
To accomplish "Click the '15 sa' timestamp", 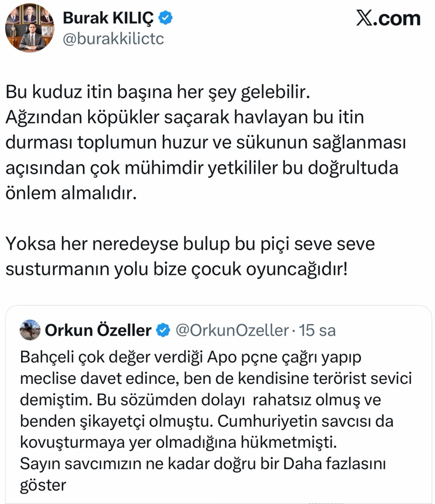I will [x=317, y=331].
